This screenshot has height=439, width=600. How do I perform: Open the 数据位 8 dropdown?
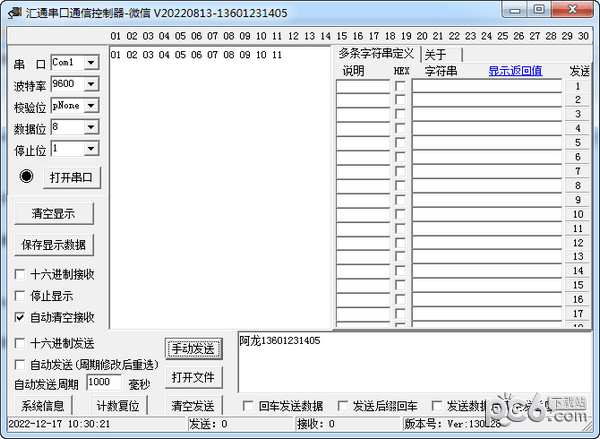pos(91,127)
